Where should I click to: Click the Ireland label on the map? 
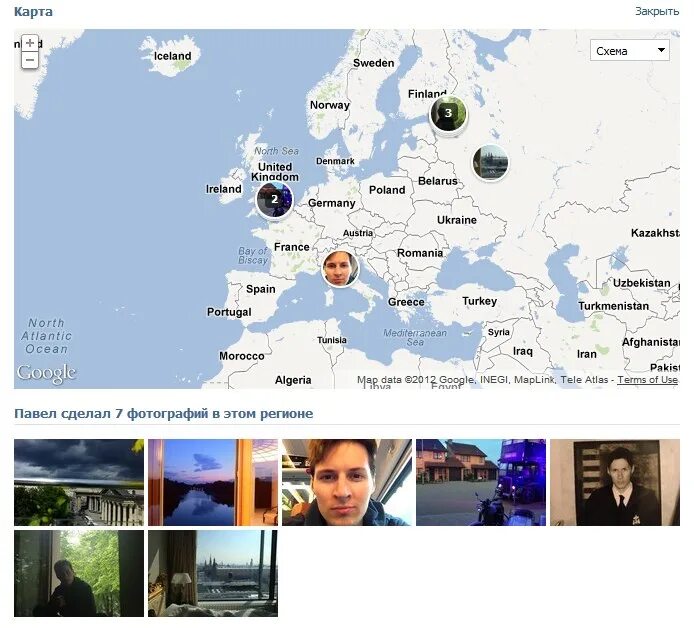224,189
